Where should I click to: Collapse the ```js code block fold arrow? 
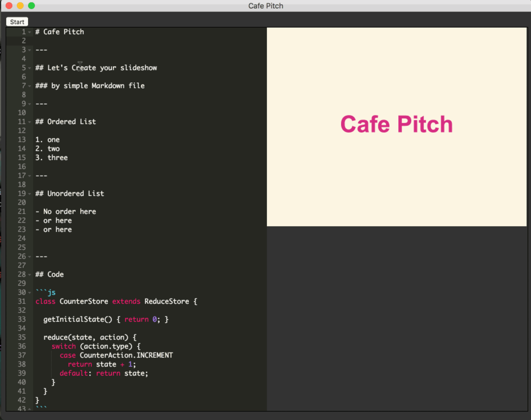30,293
